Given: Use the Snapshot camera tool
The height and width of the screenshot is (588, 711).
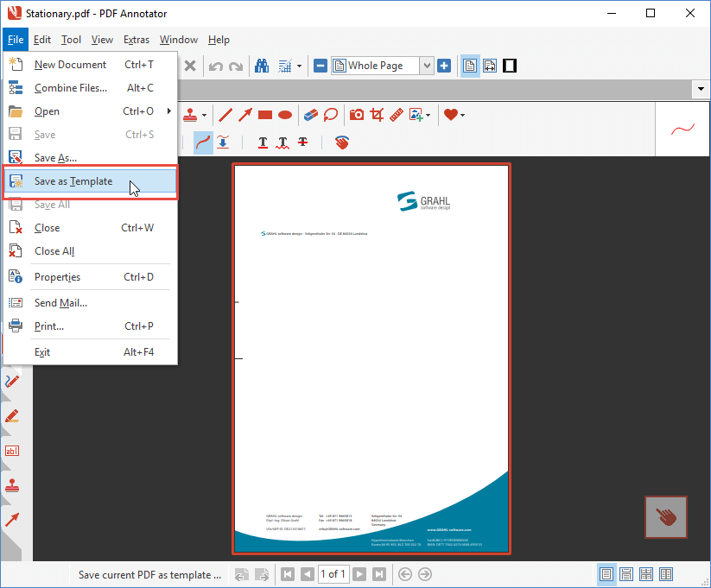Looking at the screenshot, I should pos(356,115).
